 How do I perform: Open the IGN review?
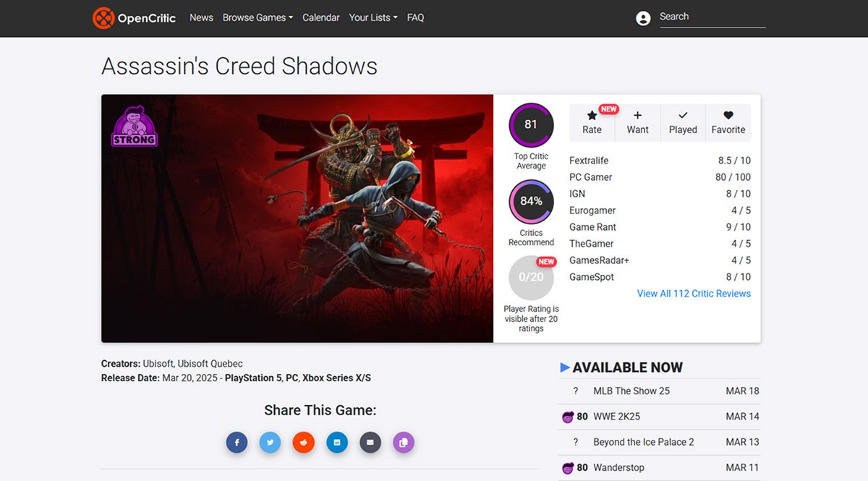click(577, 194)
